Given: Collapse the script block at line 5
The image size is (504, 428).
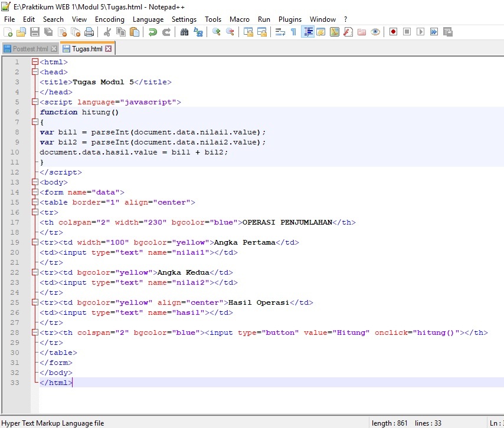Looking at the screenshot, I should [x=34, y=101].
